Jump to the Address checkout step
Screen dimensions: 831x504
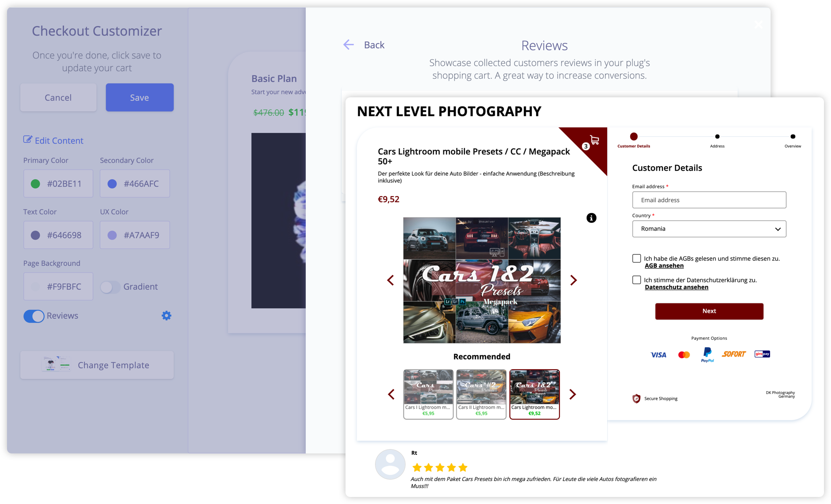717,137
